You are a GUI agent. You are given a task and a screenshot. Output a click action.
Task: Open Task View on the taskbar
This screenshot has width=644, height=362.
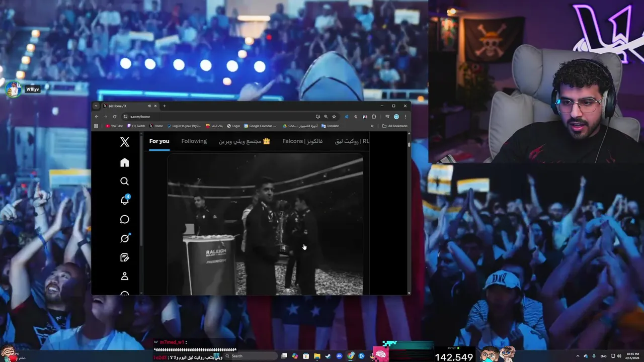[284, 356]
